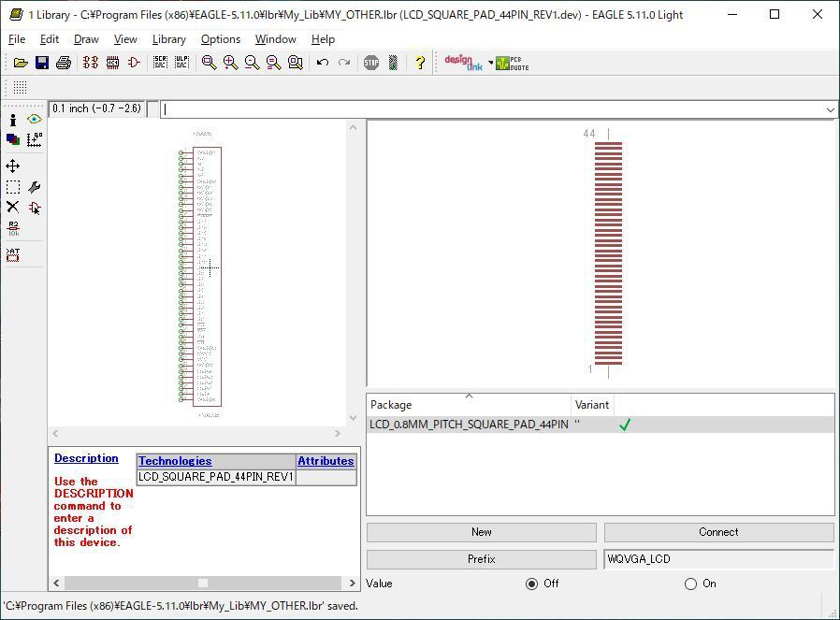Select the On value radio button

pyautogui.click(x=690, y=584)
